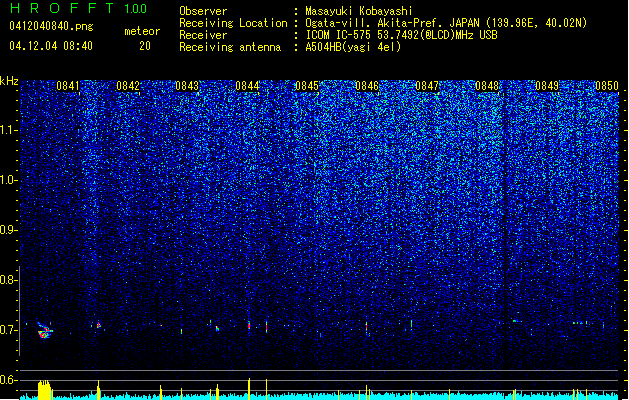Click the 0843 time marker
Image resolution: width=629 pixels, height=400 pixels.
(187, 86)
